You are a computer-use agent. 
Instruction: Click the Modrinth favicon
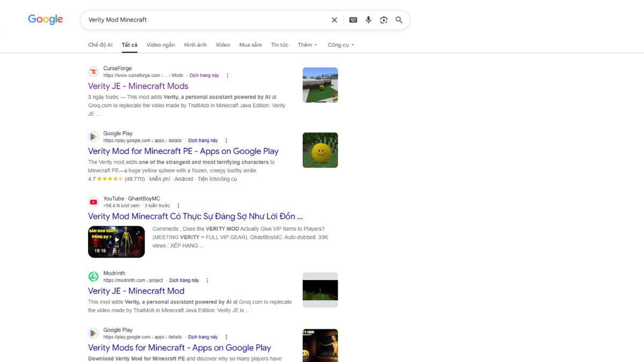point(93,276)
